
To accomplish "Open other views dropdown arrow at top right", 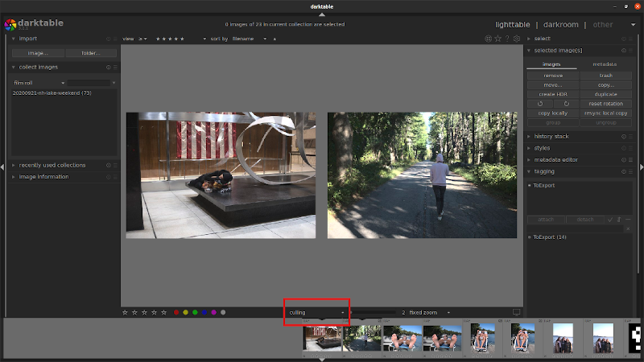I will click(633, 25).
